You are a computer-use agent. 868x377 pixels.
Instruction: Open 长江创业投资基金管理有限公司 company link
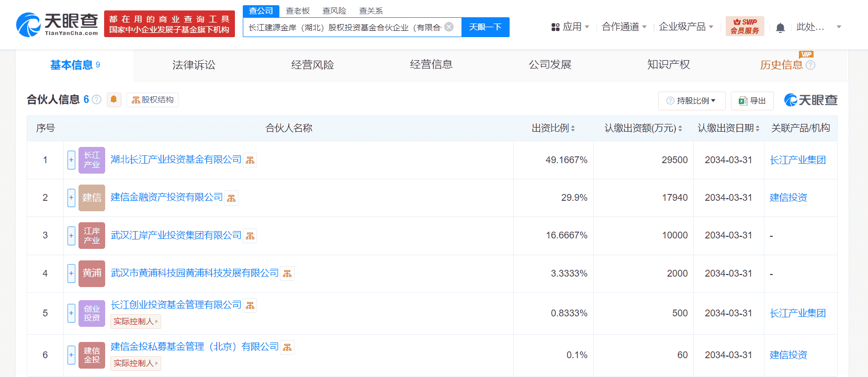(176, 305)
